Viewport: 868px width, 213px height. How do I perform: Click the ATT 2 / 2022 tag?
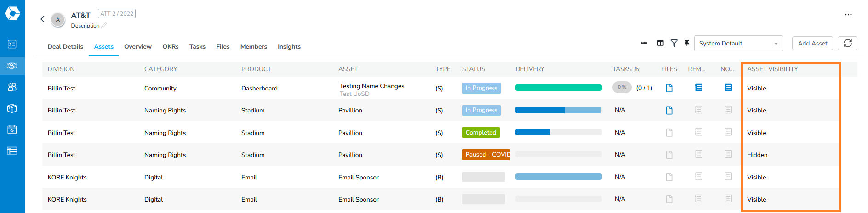tap(117, 14)
